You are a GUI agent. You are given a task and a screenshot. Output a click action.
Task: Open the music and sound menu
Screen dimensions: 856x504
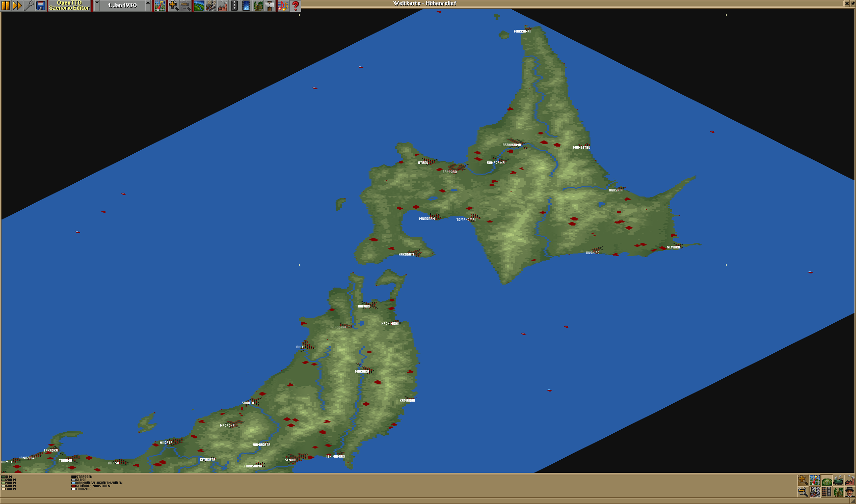click(x=283, y=6)
